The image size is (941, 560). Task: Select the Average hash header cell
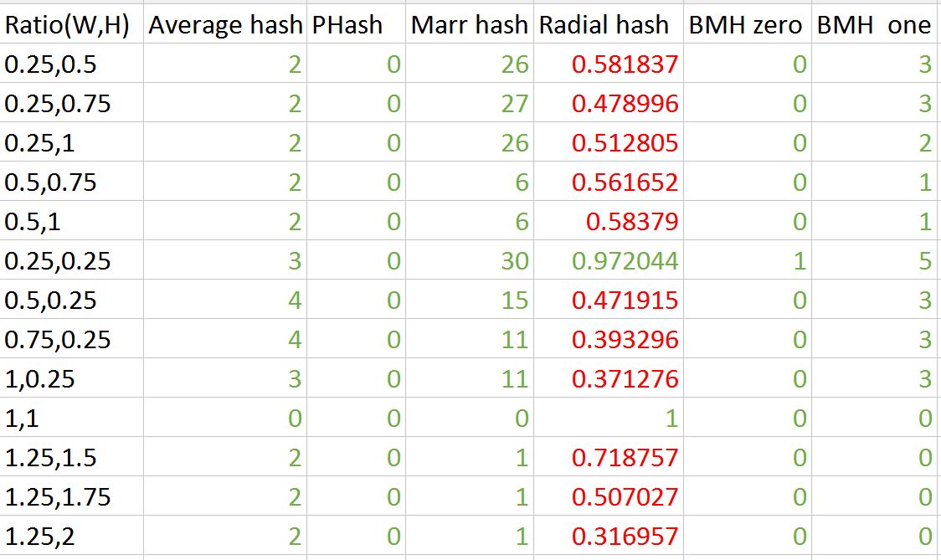(225, 24)
